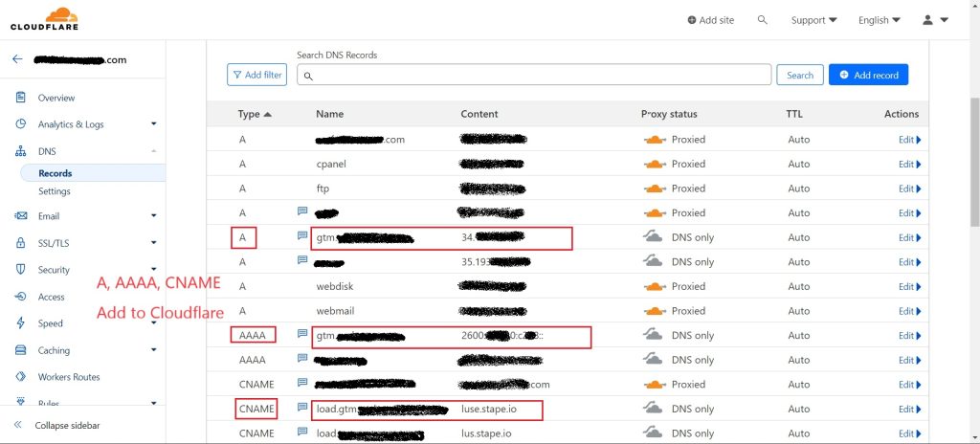Click the Collapse sidebar double-chevron icon
Image resolution: width=980 pixels, height=444 pixels.
pyautogui.click(x=17, y=425)
